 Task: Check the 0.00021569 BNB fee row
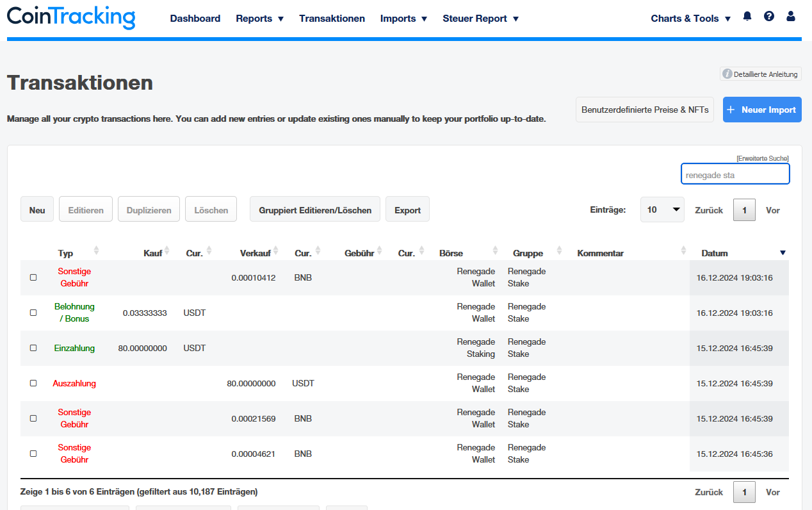pos(33,418)
